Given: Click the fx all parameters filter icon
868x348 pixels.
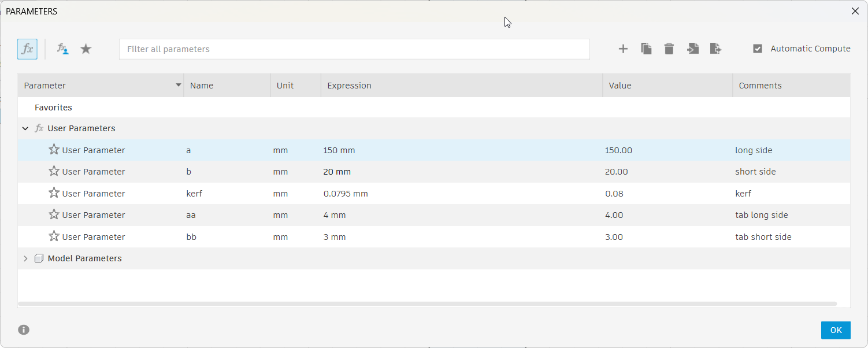Looking at the screenshot, I should (x=27, y=49).
